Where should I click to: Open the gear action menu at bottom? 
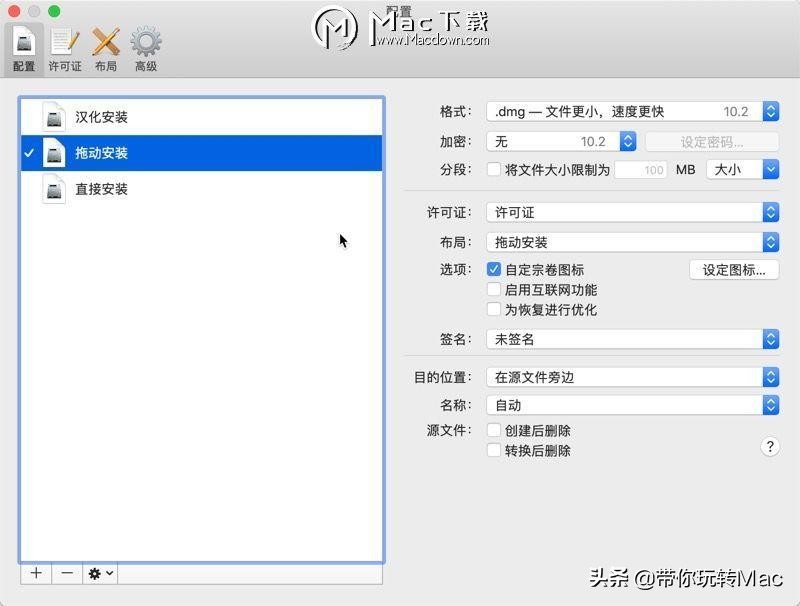[98, 573]
